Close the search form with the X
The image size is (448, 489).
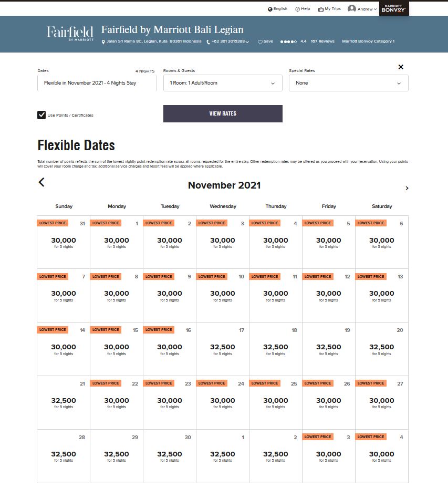click(401, 67)
